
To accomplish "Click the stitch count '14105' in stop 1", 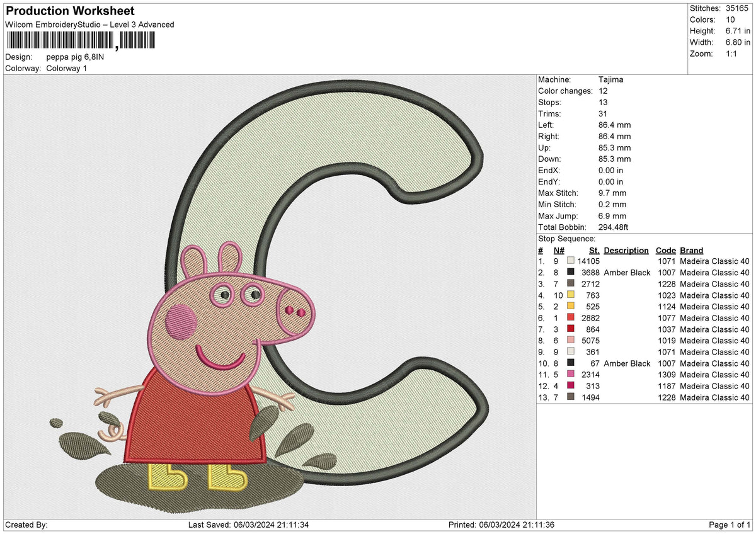I will point(588,261).
